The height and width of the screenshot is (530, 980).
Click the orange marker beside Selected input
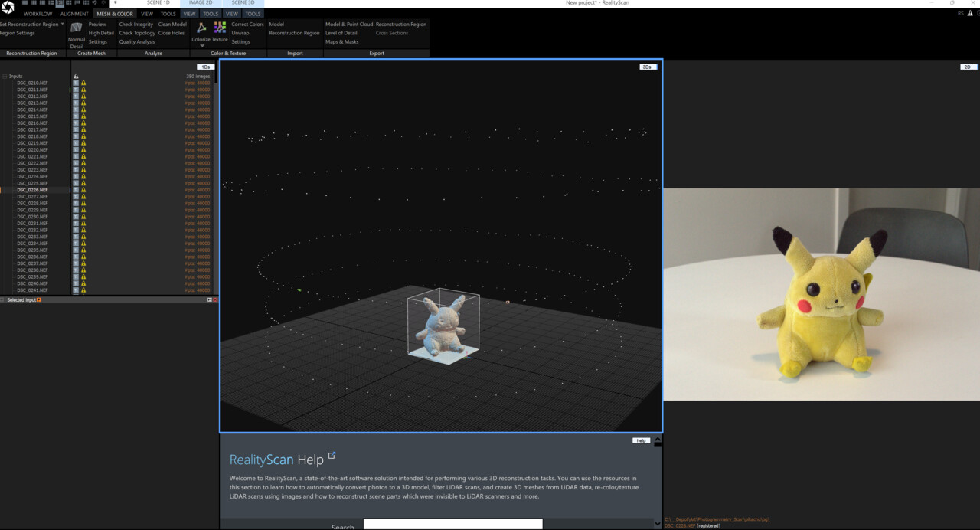coord(39,300)
